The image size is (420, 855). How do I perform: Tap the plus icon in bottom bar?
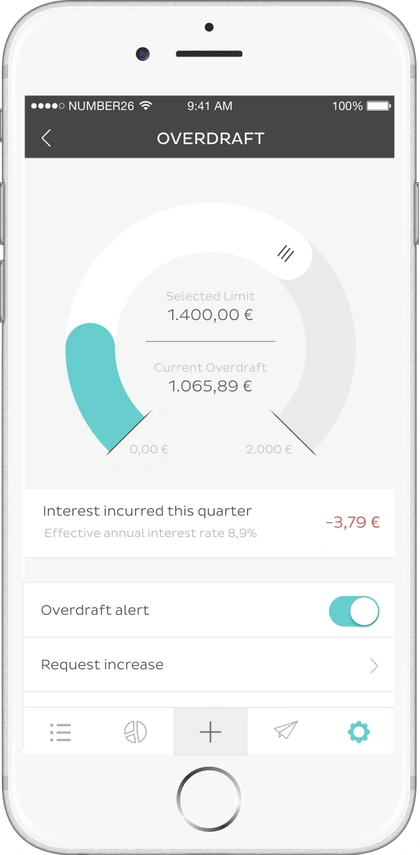point(211,732)
